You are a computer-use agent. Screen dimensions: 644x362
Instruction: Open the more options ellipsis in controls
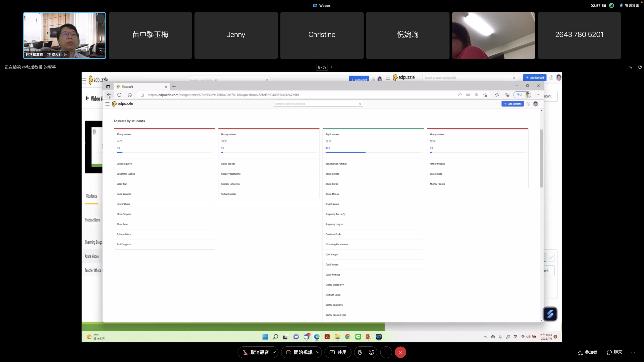coord(386,352)
